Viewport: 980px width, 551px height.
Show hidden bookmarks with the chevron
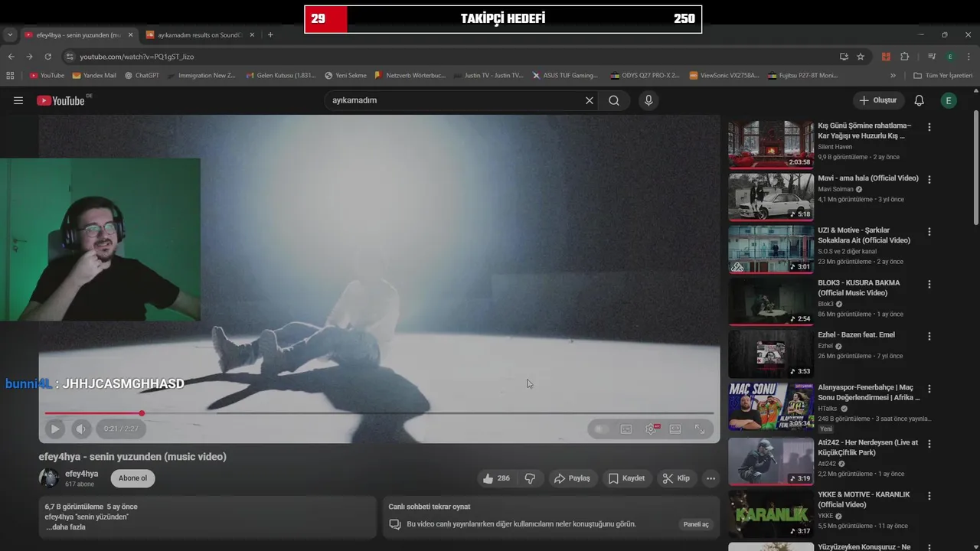coord(893,76)
